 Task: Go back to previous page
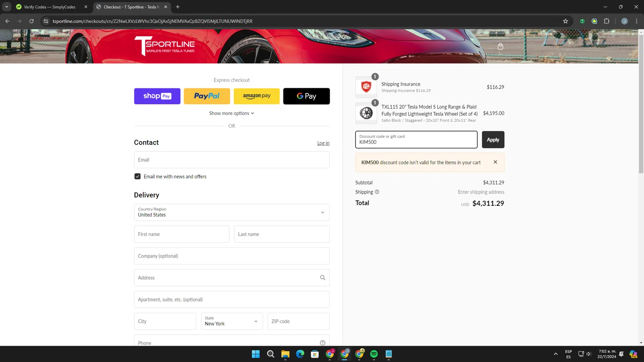7,21
